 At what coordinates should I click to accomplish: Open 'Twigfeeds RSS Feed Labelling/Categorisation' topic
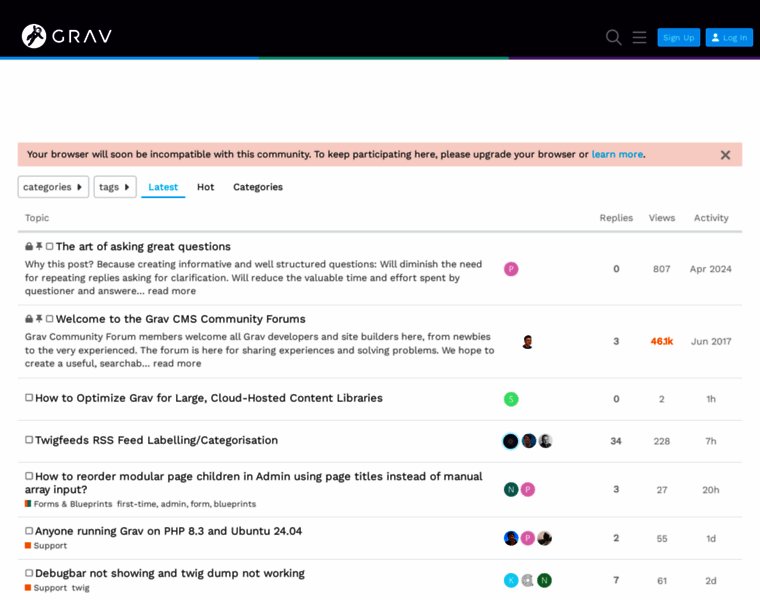point(156,440)
